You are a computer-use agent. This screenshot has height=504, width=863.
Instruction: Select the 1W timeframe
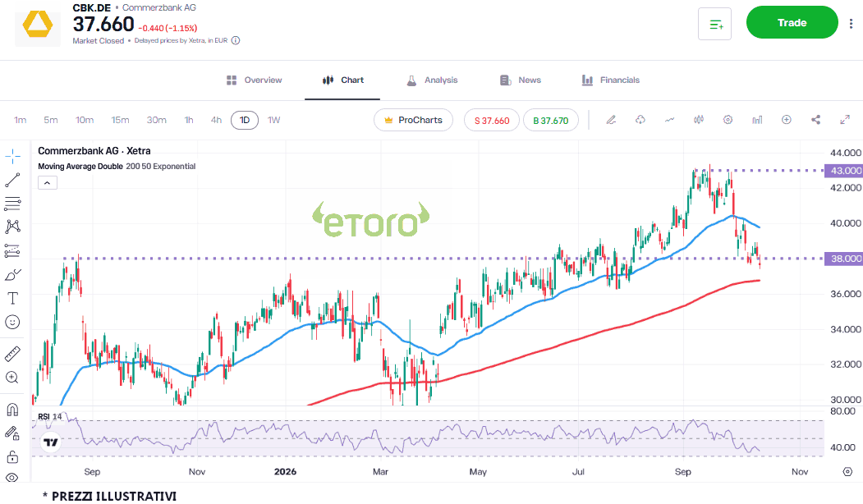point(273,120)
